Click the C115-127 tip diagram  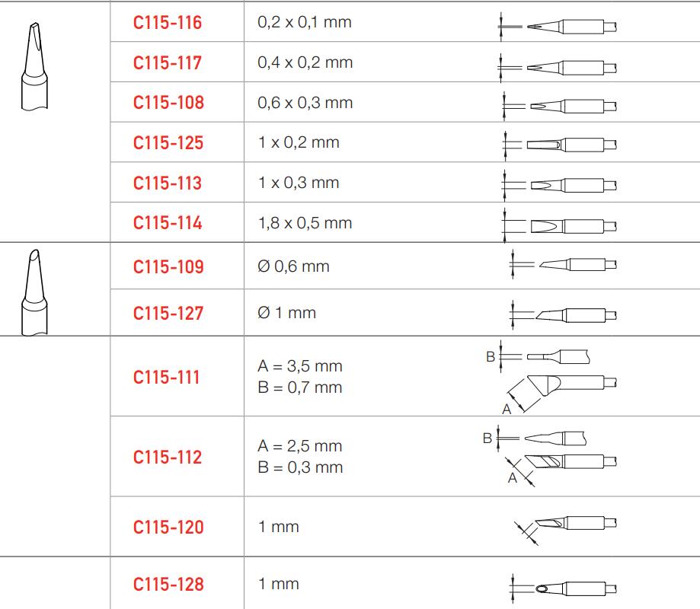tap(564, 314)
